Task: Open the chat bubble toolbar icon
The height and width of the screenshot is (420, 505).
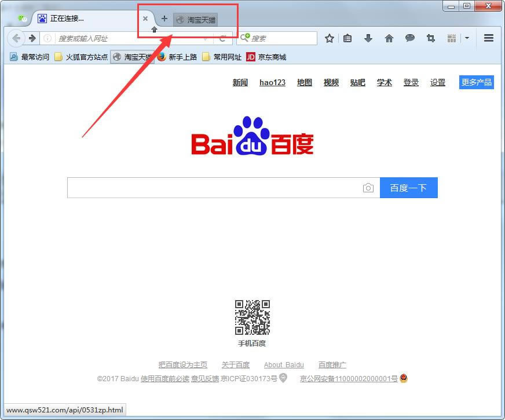Action: (x=409, y=38)
